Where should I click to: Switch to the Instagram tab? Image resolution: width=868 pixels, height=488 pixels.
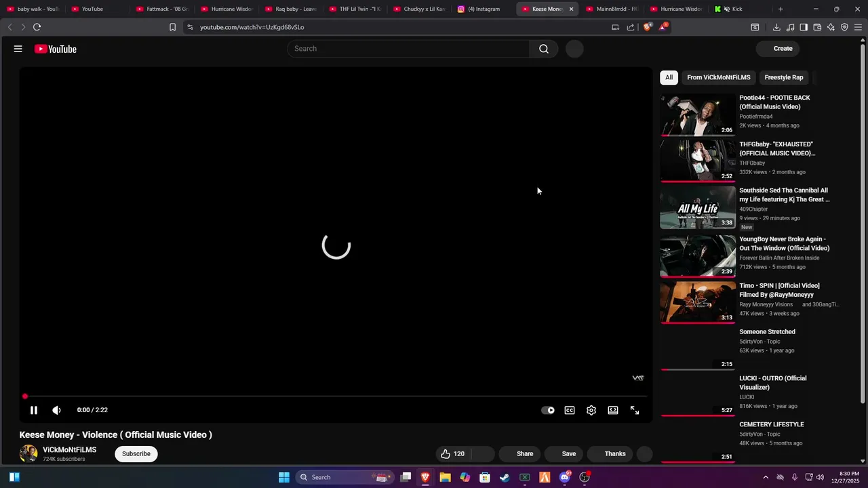click(x=484, y=9)
